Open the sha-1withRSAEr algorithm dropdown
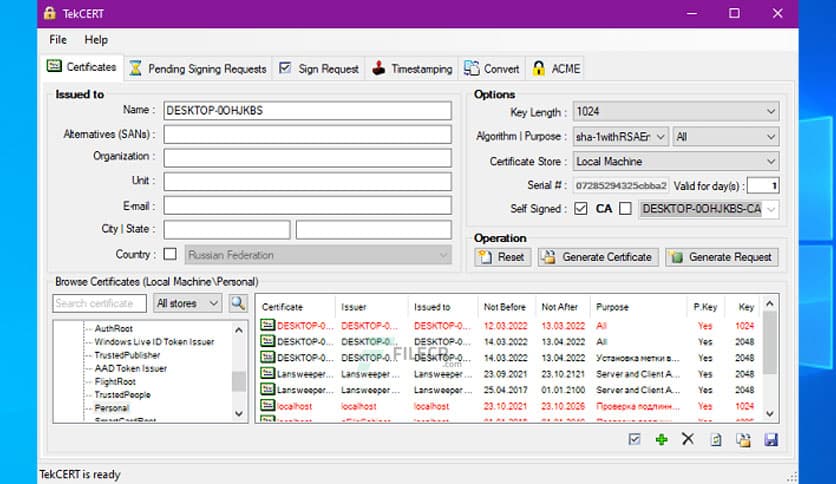The image size is (836, 484). click(x=621, y=137)
